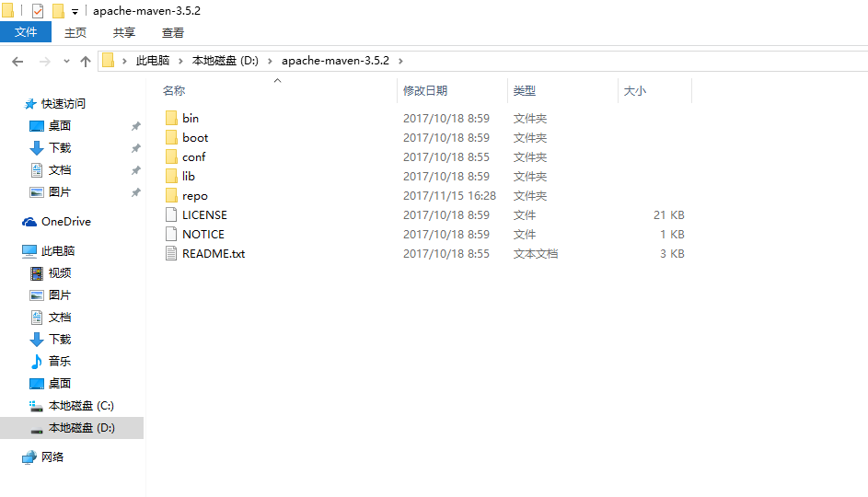Viewport: 868px width, 497px height.
Task: Click the New Folder quick access toolbar icon
Action: 58,10
